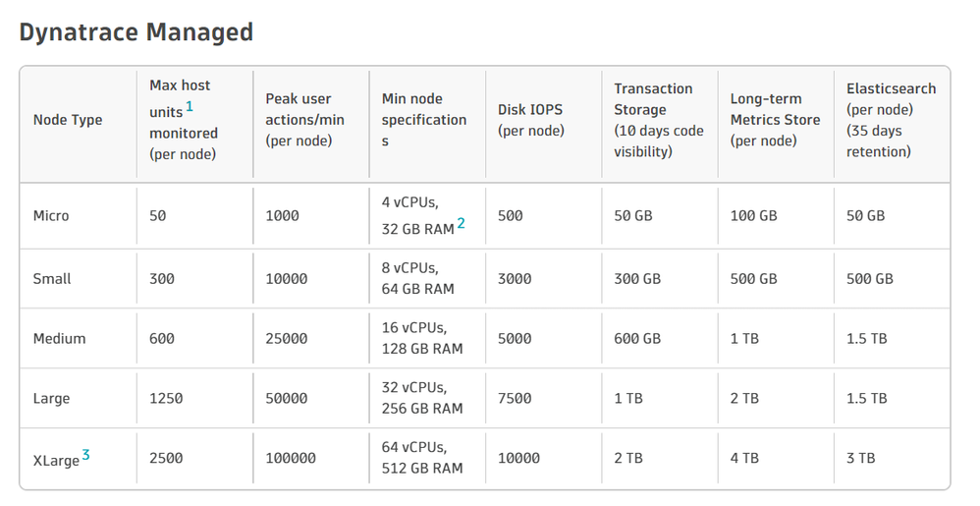This screenshot has width=980, height=506.
Task: Open footnote 2 next to 32 GB RAM
Action: click(x=461, y=224)
